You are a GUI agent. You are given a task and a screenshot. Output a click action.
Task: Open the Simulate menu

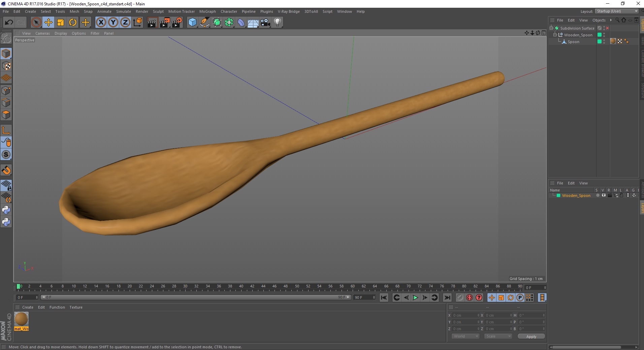pos(123,11)
